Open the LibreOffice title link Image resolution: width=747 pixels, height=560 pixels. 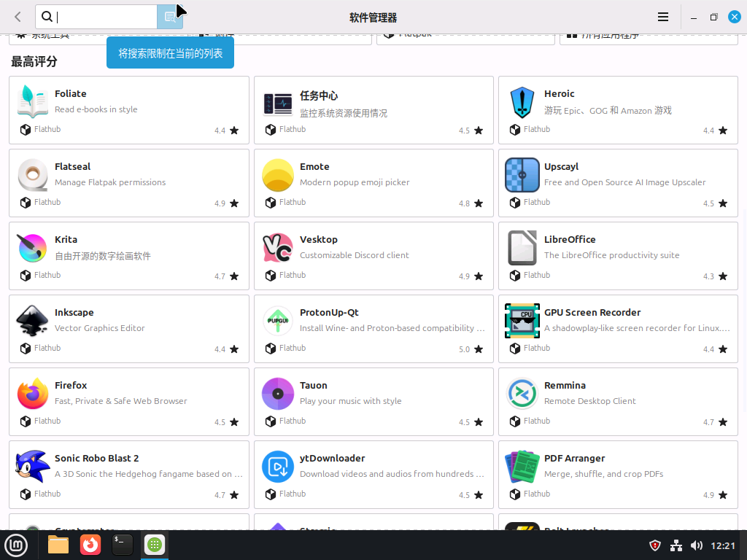pos(570,239)
